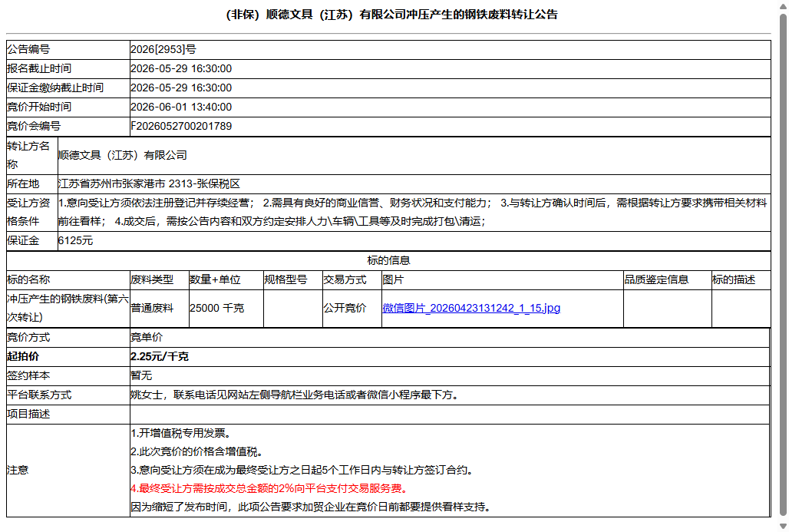
Task: Click the 标的描述 column header
Action: pyautogui.click(x=734, y=280)
